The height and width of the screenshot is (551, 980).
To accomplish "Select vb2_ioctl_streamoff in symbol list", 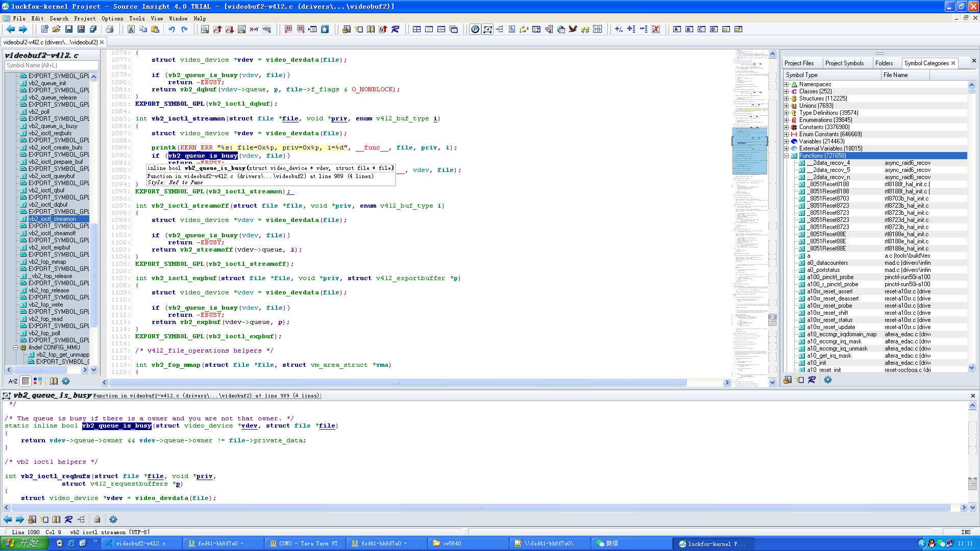I will pyautogui.click(x=52, y=233).
